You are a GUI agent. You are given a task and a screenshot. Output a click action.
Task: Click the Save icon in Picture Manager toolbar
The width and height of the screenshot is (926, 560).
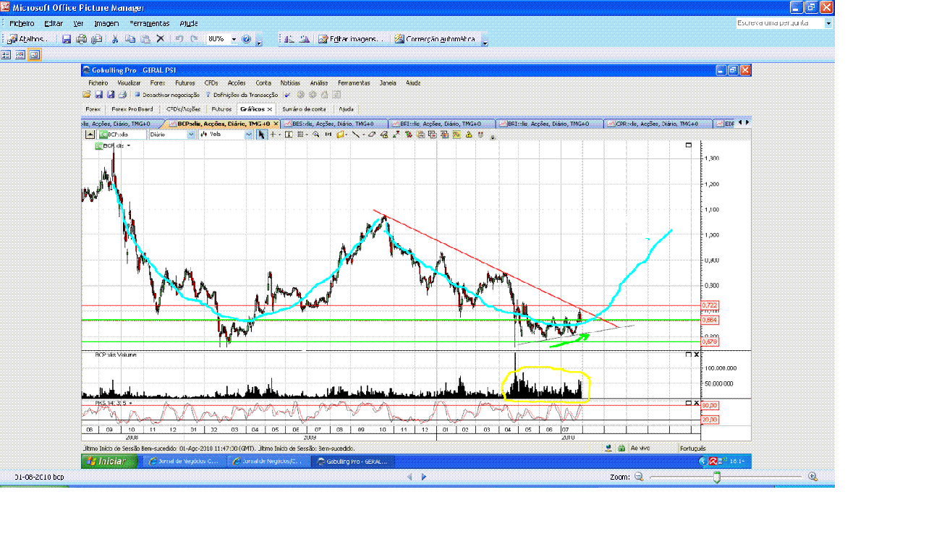(67, 39)
